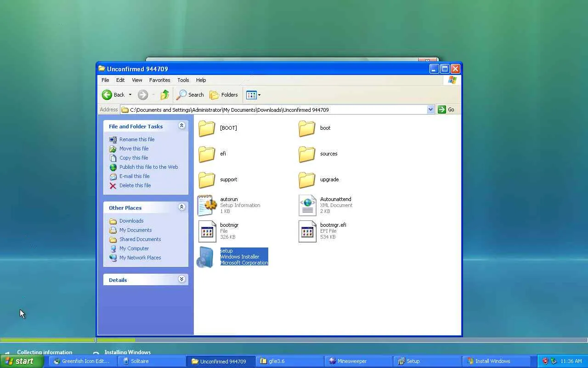Open the Shared Documents link

pyautogui.click(x=140, y=239)
